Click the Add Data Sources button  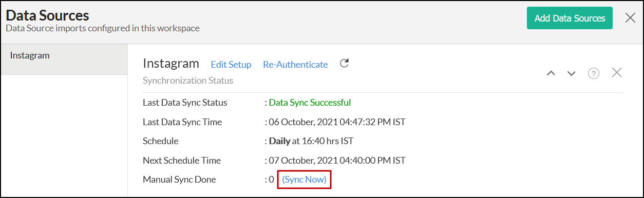click(x=570, y=18)
